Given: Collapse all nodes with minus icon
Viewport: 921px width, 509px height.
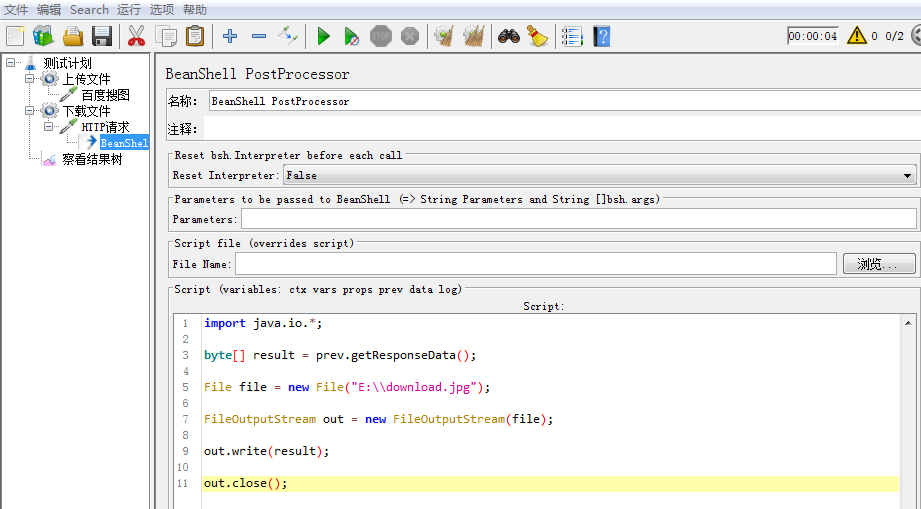Looking at the screenshot, I should [258, 36].
